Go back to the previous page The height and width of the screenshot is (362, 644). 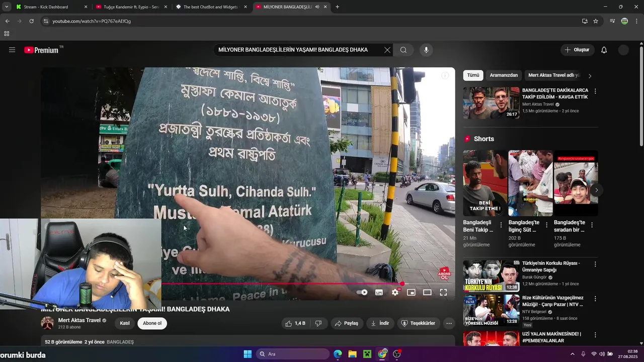(x=7, y=21)
